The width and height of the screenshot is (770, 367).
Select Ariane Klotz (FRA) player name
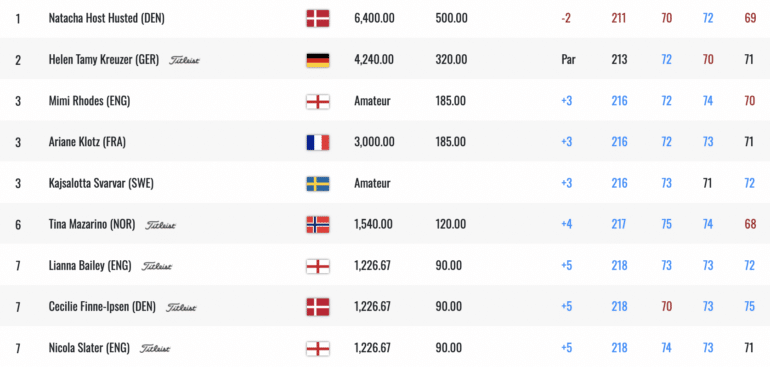tap(87, 142)
